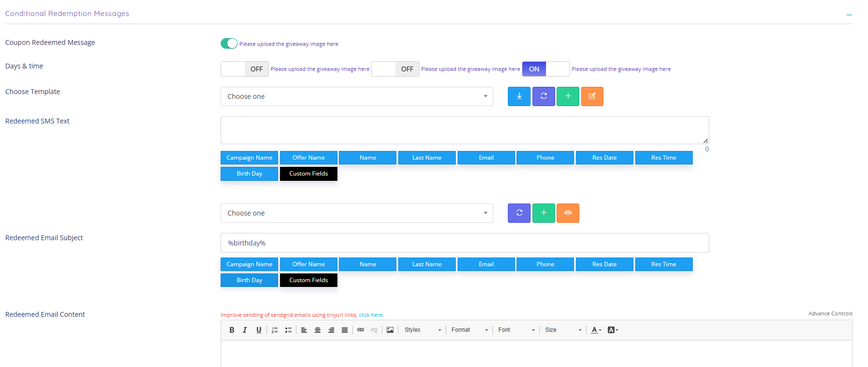Click the insert image icon in editor
This screenshot has width=868, height=367.
coord(390,330)
